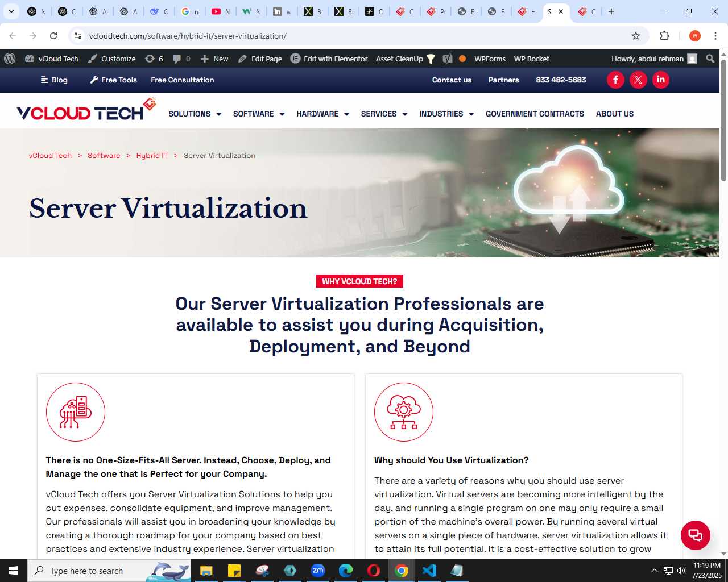Open the live chat bubble widget
Image resolution: width=728 pixels, height=582 pixels.
click(x=696, y=535)
